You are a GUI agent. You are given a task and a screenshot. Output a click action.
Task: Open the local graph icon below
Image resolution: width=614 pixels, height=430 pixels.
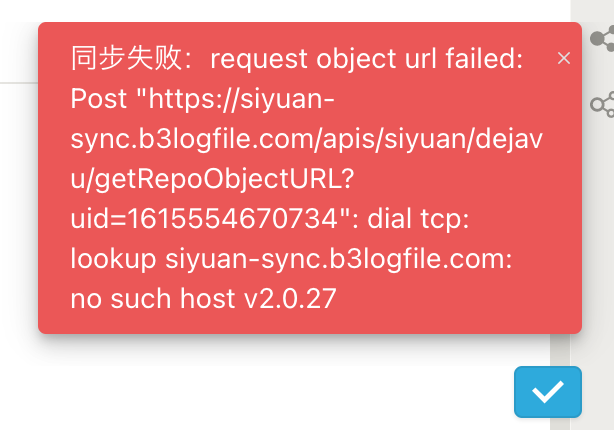tap(602, 103)
